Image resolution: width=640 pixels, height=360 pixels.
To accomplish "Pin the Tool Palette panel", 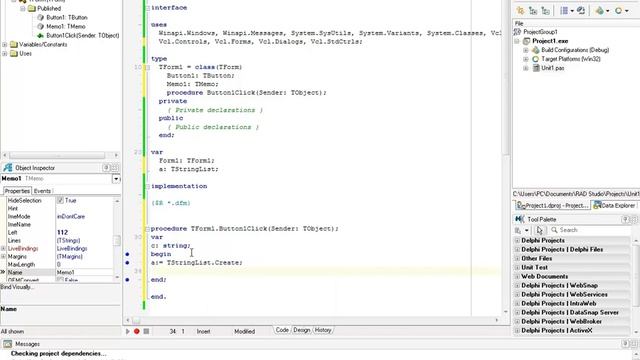I will click(x=626, y=220).
